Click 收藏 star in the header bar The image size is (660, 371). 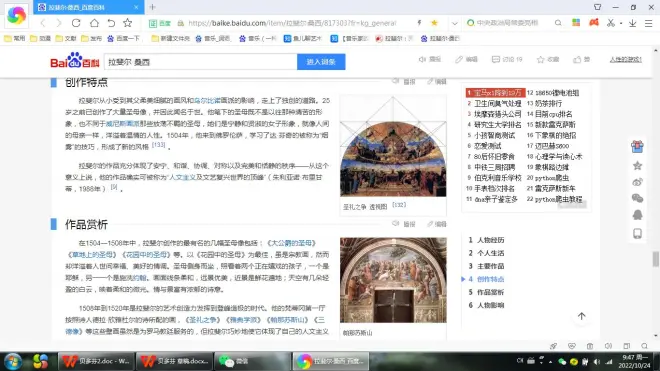tap(548, 59)
